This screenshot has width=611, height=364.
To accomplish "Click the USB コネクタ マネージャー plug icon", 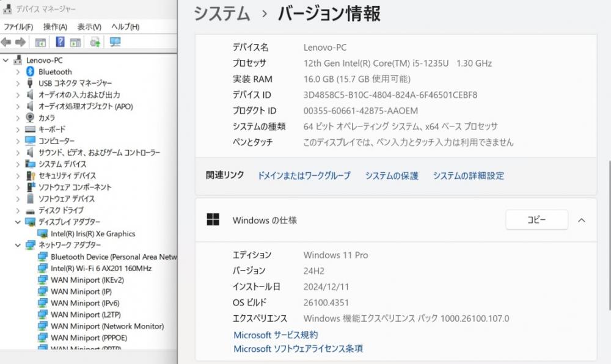I will (x=30, y=83).
